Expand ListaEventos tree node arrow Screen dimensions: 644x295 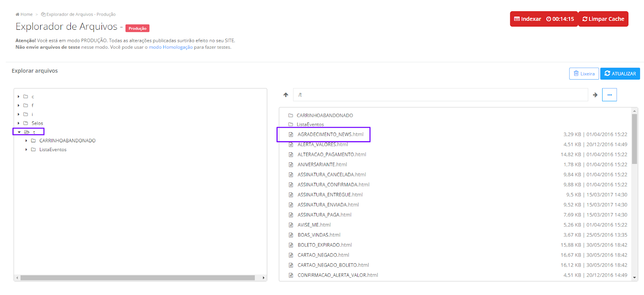(26, 150)
